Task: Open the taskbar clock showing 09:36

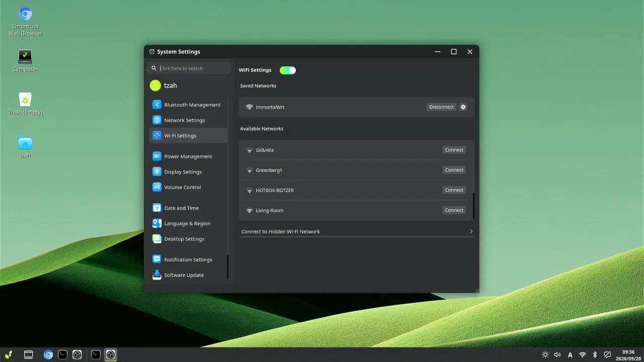Action: [x=628, y=355]
